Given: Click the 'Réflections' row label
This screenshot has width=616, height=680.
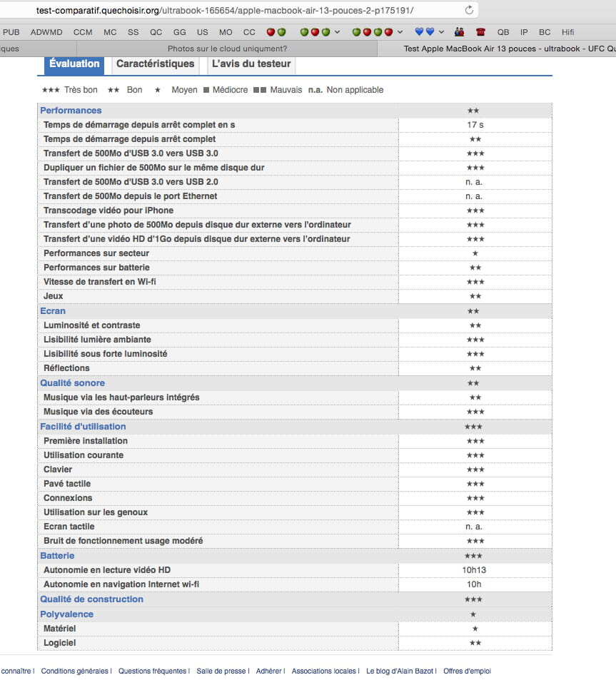Looking at the screenshot, I should pyautogui.click(x=66, y=368).
